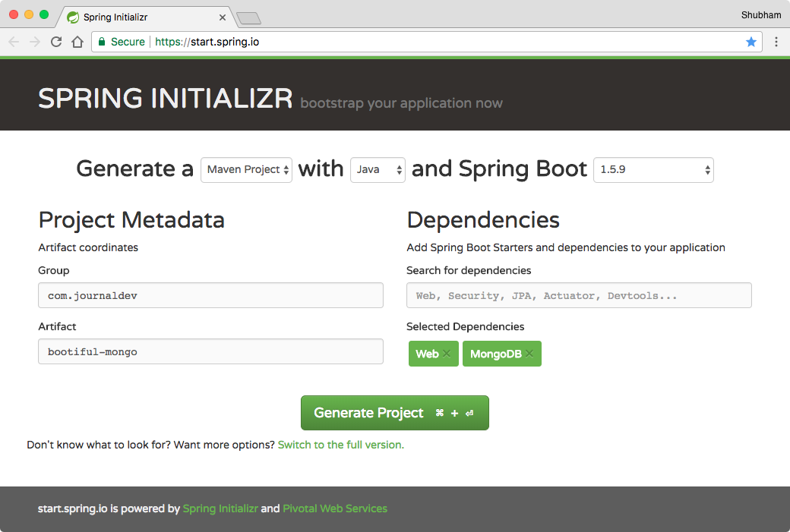Open the Java language dropdown
The image size is (790, 532).
(378, 169)
